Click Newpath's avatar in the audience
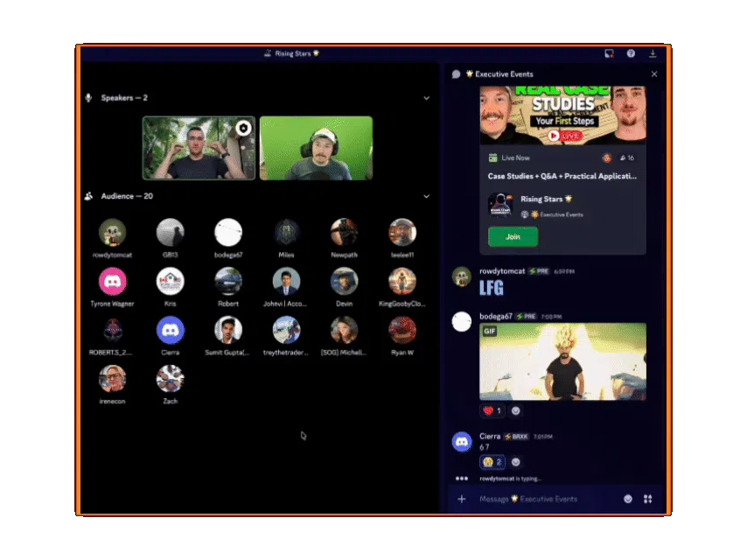747x560 pixels. 344,233
